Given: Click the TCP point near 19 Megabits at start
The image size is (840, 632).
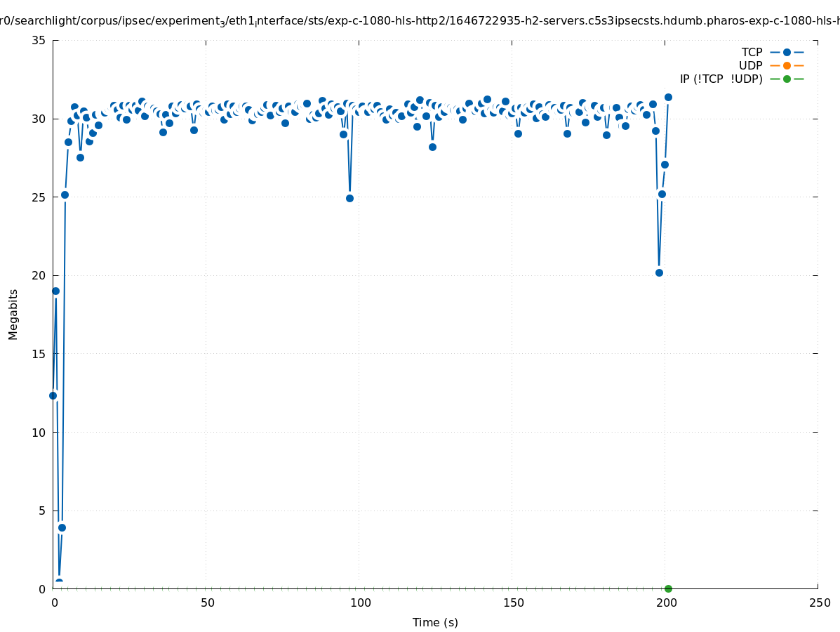Looking at the screenshot, I should click(55, 291).
